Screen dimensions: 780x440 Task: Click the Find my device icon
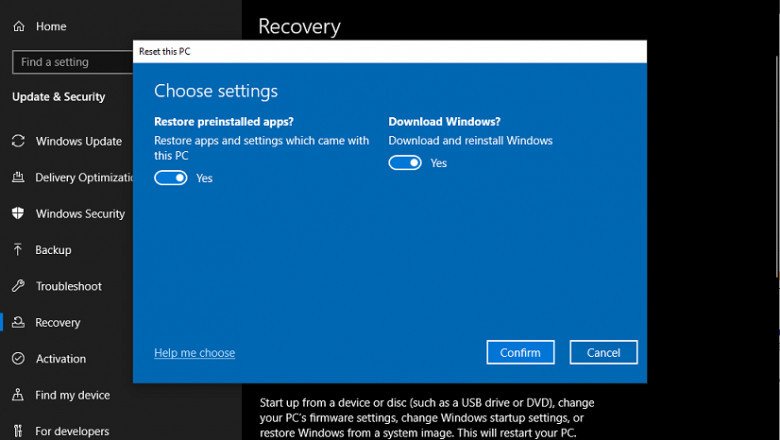[18, 395]
